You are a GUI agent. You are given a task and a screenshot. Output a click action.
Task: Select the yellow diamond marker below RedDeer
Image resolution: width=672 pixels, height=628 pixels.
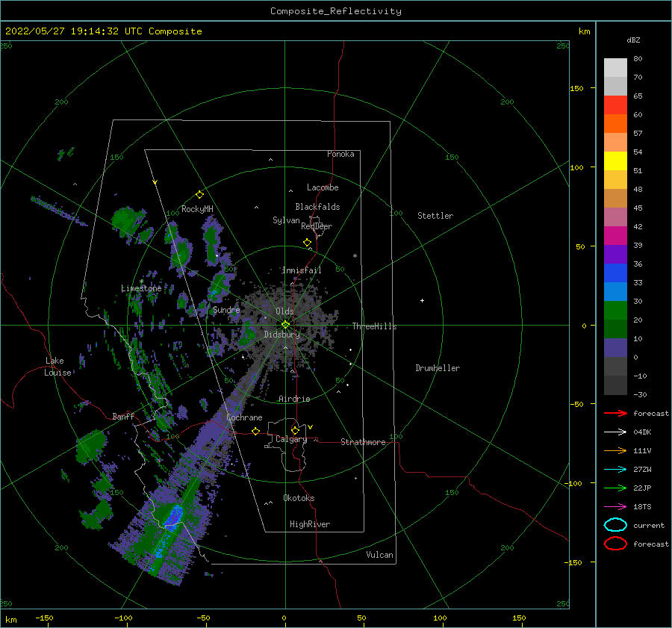(x=307, y=243)
